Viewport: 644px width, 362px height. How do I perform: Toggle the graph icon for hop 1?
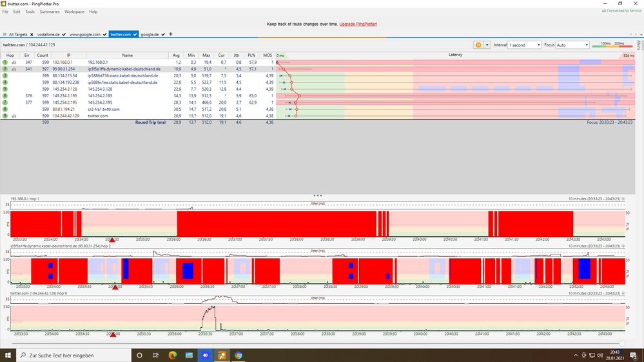pos(14,62)
